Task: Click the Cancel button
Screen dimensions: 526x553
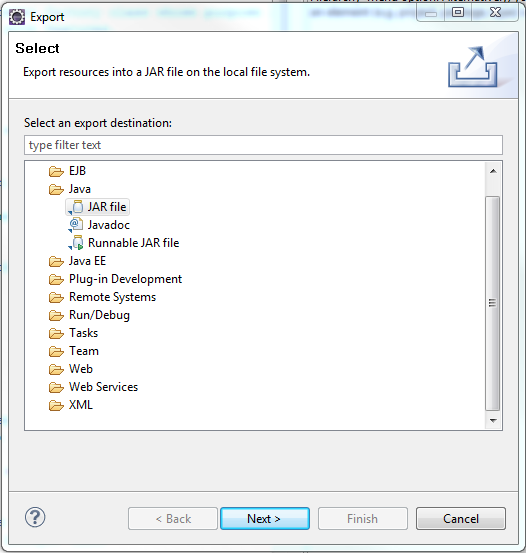Action: point(461,518)
